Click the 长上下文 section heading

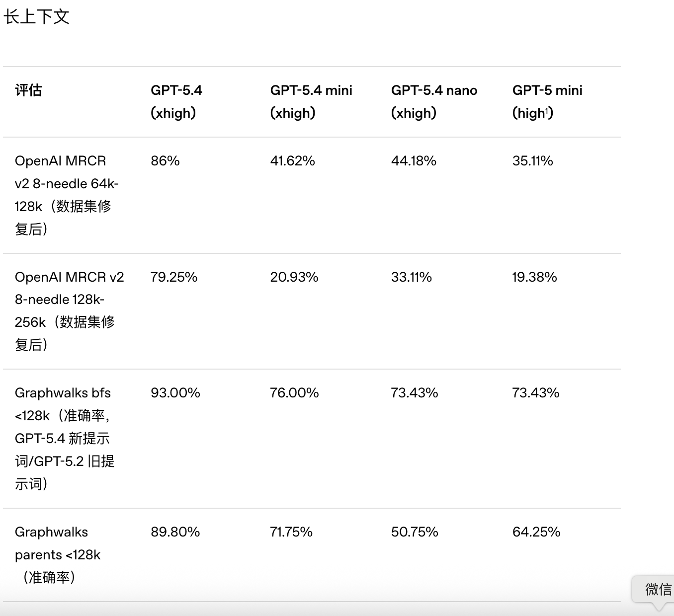(x=36, y=17)
